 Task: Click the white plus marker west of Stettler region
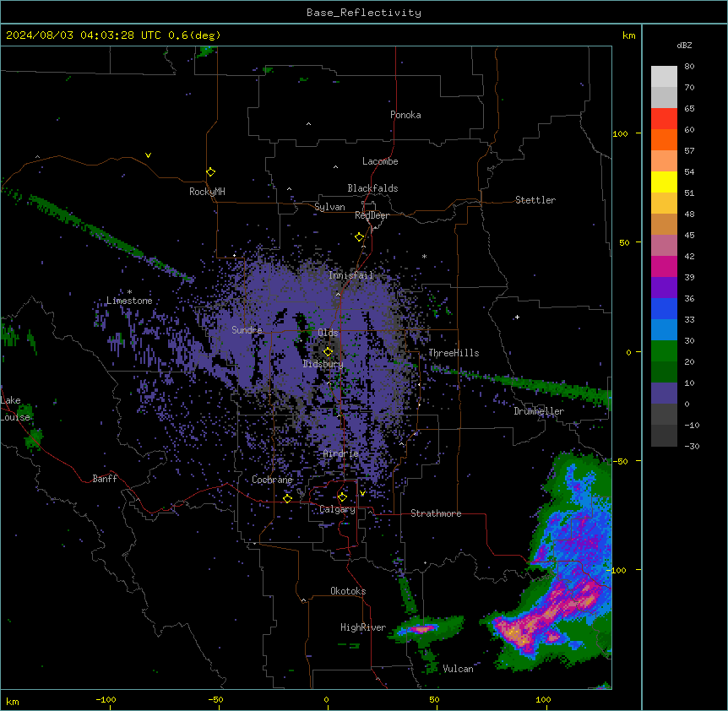click(517, 318)
